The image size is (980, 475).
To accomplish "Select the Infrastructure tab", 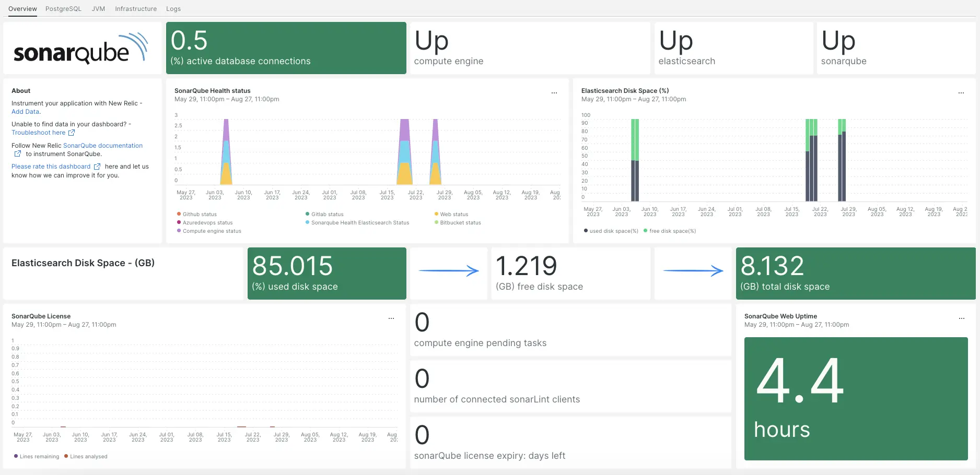I will [x=136, y=9].
